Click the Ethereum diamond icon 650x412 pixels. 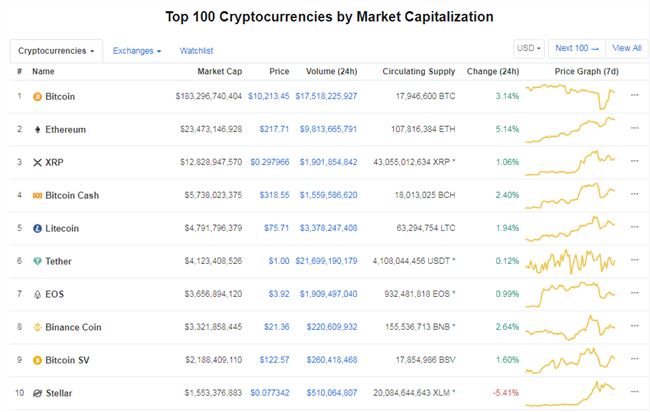point(37,130)
